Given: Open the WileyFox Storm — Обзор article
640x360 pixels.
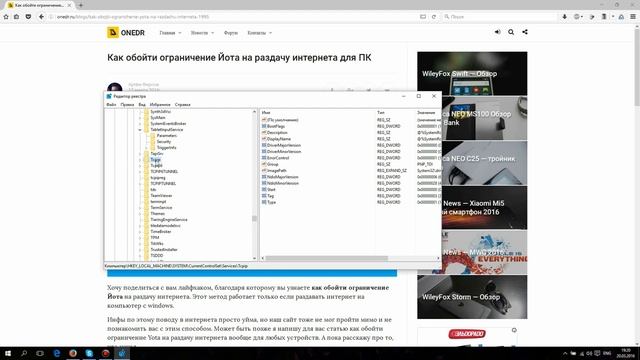Looking at the screenshot, I should [472, 297].
